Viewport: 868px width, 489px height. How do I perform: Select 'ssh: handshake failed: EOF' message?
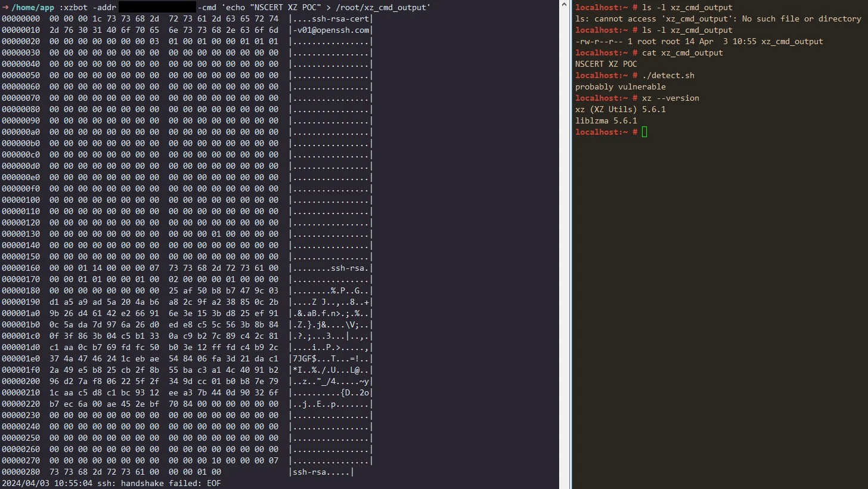pos(159,483)
